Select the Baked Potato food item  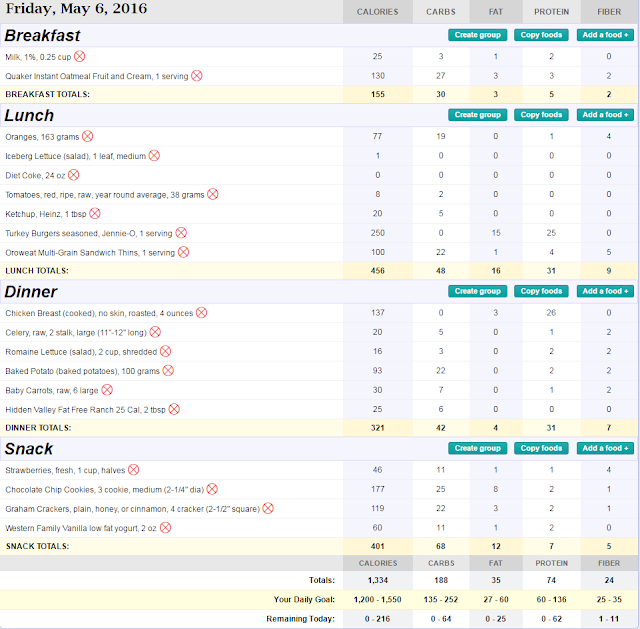point(82,371)
